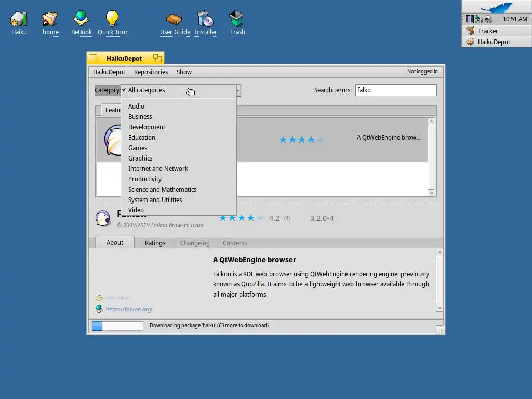Open the Deskbar blue leaf menu
The image size is (532, 399).
497,7
